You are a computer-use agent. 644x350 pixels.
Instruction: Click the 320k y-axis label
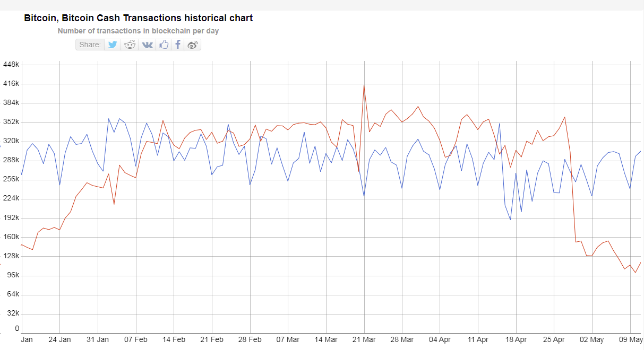click(x=11, y=141)
